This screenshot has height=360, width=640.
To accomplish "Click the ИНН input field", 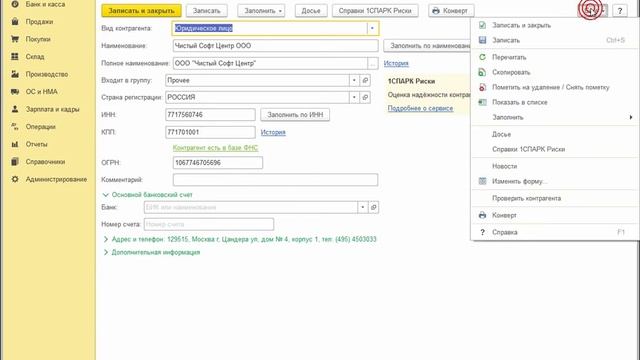I will [210, 115].
